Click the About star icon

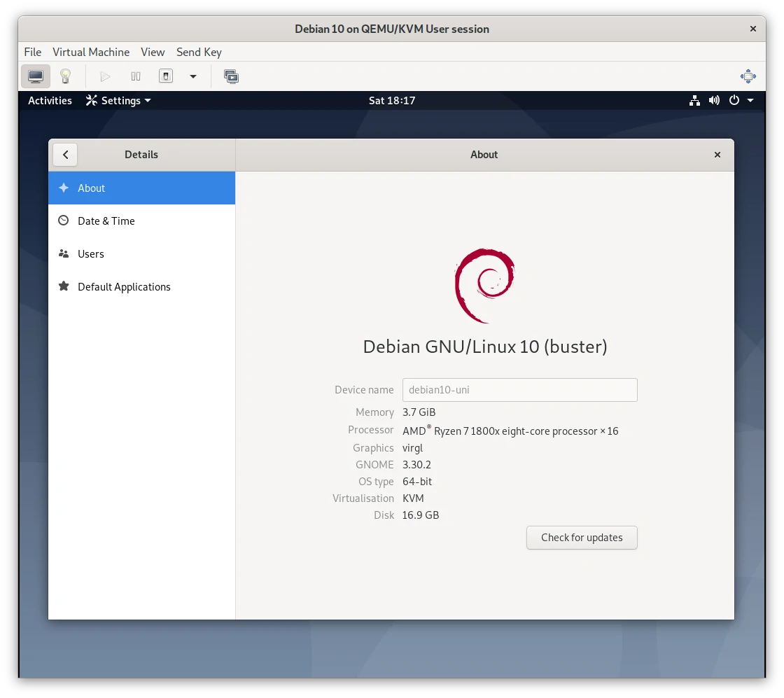[x=64, y=188]
